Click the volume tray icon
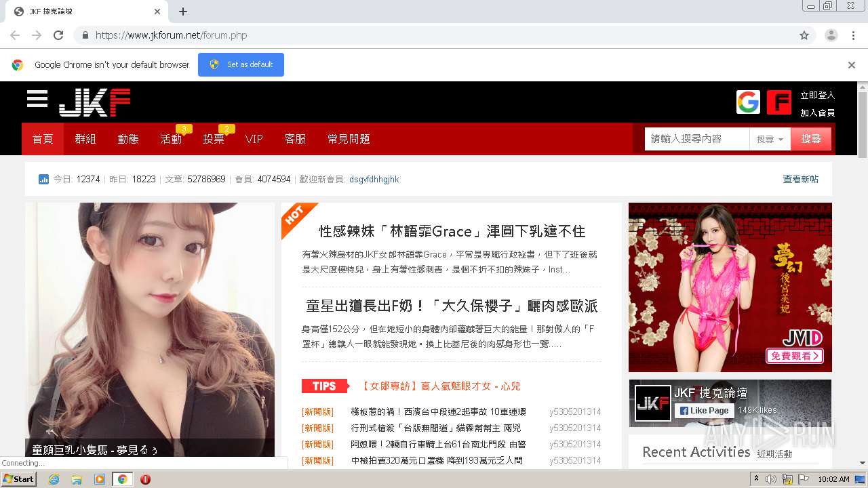Image resolution: width=868 pixels, height=488 pixels. coord(770,479)
